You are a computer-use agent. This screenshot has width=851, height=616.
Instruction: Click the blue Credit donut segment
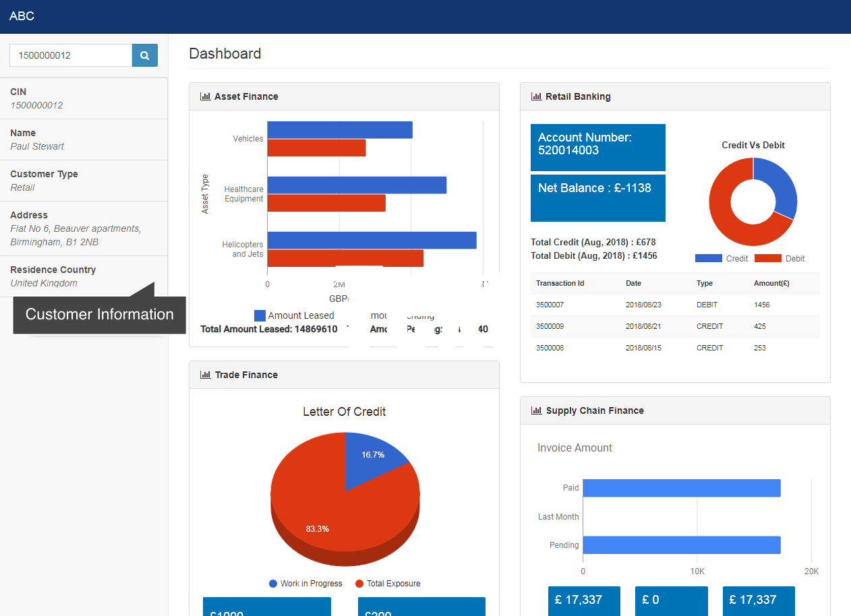tap(782, 185)
